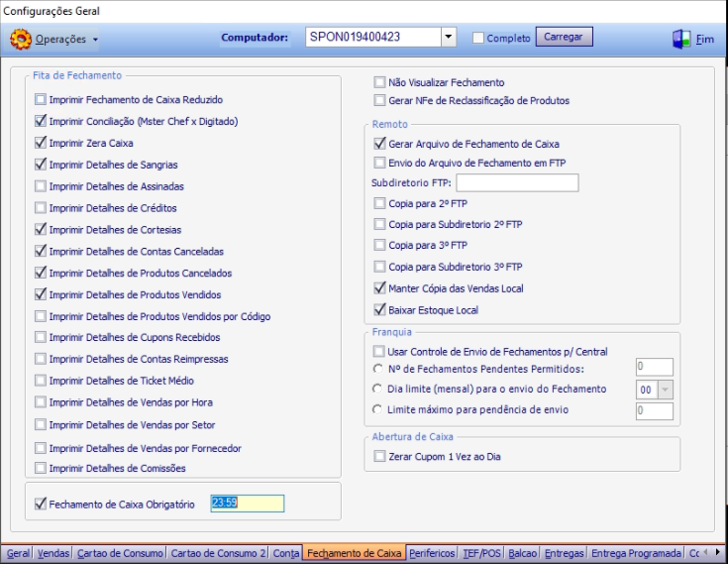Click the Fim link label

click(x=705, y=40)
